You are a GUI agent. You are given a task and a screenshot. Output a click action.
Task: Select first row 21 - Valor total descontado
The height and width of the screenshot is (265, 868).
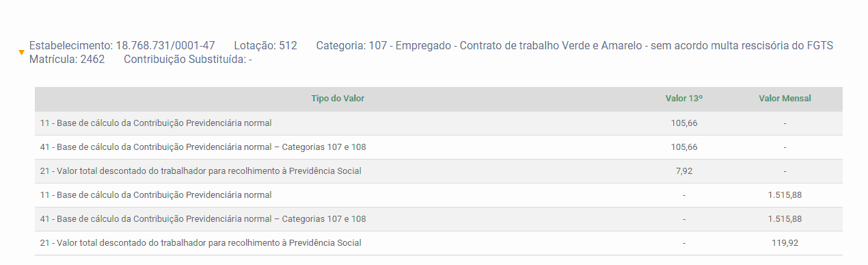(439, 171)
